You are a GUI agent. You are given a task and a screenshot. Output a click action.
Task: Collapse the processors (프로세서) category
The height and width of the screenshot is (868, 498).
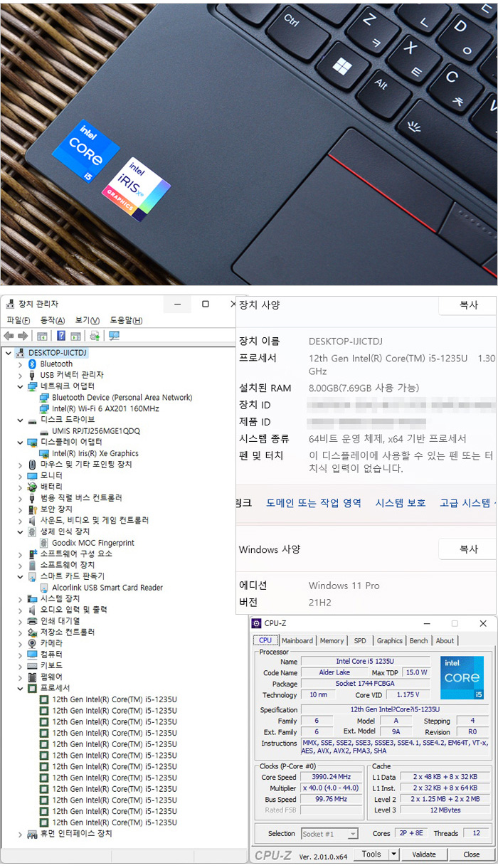click(x=20, y=688)
